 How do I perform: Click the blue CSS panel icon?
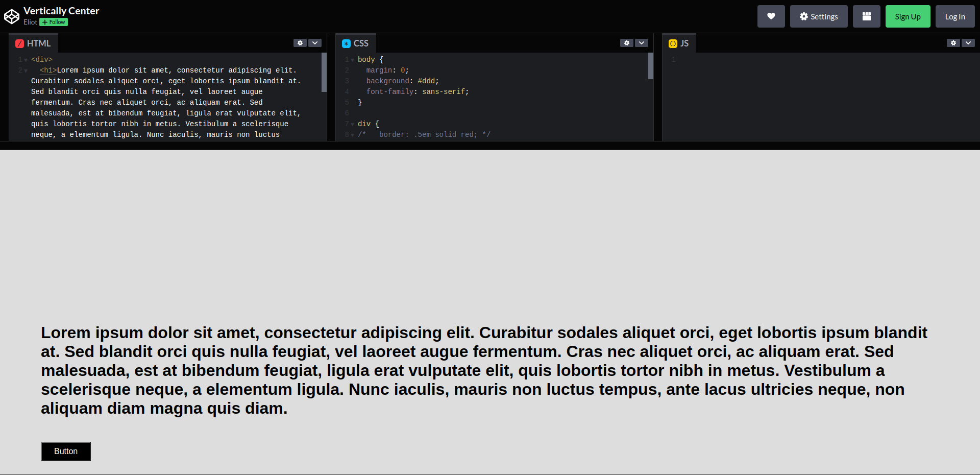point(346,44)
